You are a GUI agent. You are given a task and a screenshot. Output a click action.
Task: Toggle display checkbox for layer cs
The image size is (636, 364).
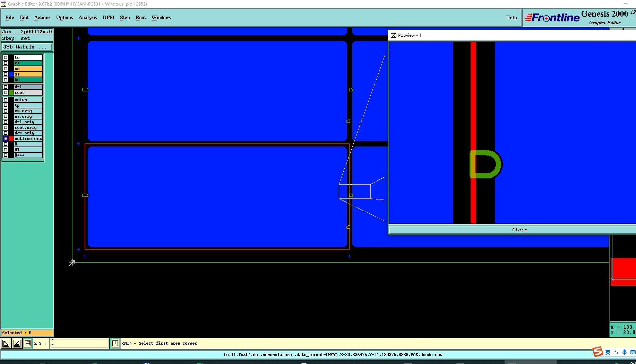[x=6, y=69]
